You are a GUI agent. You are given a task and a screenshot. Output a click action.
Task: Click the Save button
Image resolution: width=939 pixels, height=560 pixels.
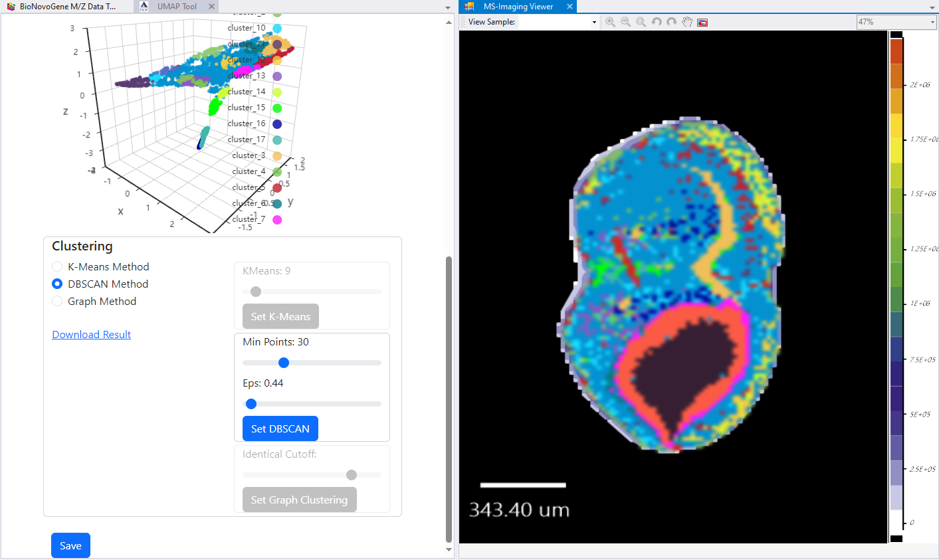[70, 545]
